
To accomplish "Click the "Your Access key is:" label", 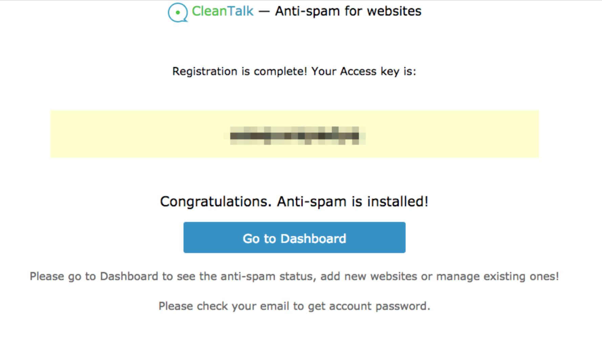I will [x=364, y=71].
